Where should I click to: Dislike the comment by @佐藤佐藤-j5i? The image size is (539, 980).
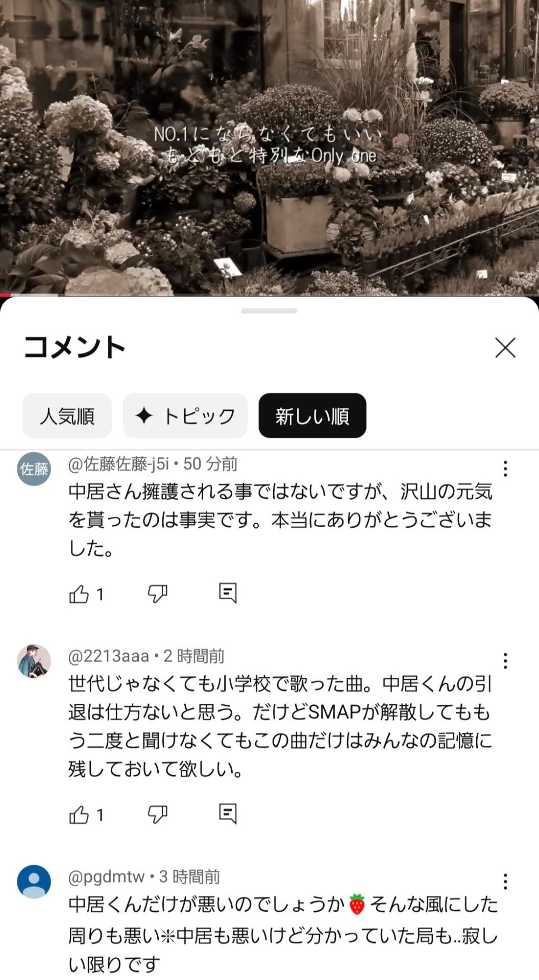[x=157, y=594]
